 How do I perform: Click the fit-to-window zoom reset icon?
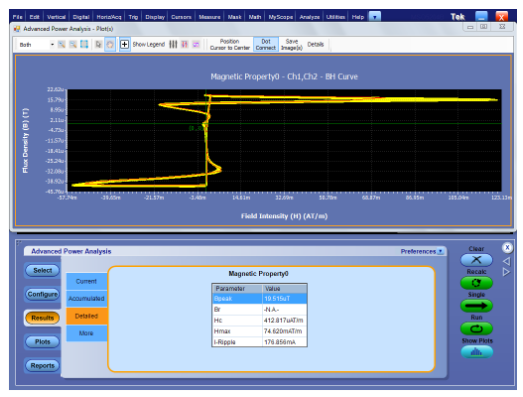[x=84, y=44]
